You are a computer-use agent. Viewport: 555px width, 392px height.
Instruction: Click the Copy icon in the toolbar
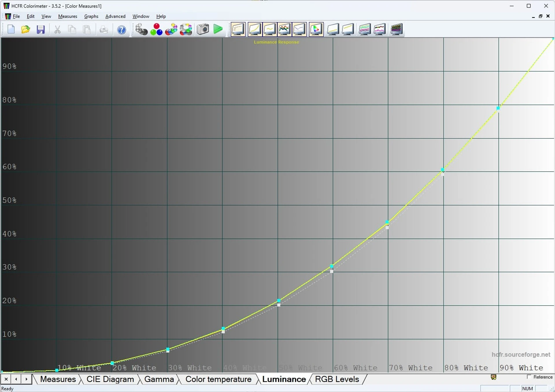click(x=72, y=29)
